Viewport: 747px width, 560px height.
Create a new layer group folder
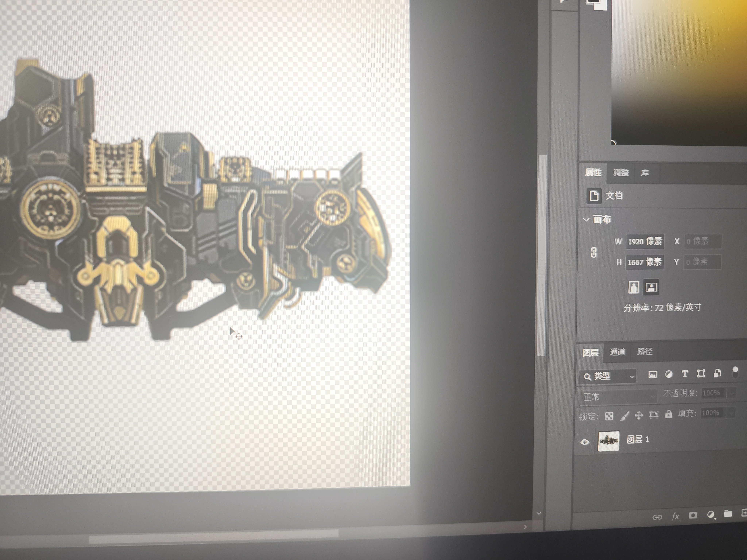tap(728, 514)
